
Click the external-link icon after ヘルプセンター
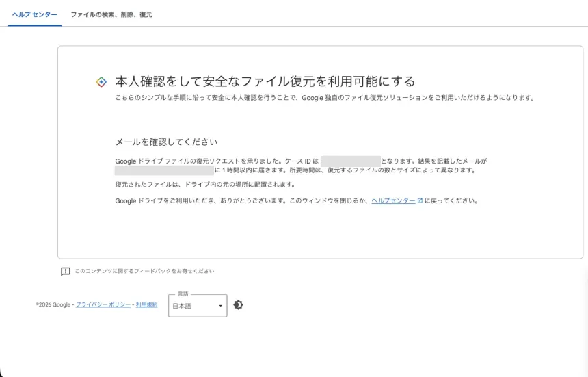pyautogui.click(x=420, y=200)
